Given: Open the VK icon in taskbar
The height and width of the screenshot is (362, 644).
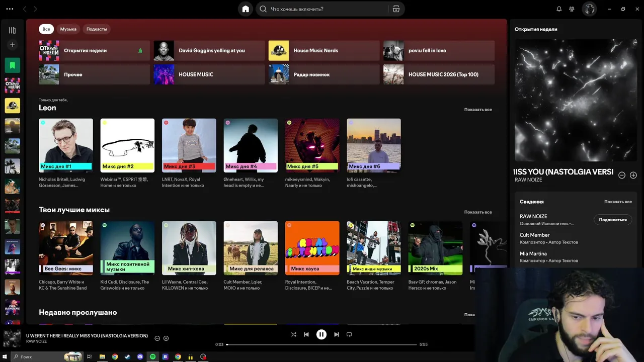Looking at the screenshot, I should tap(165, 357).
